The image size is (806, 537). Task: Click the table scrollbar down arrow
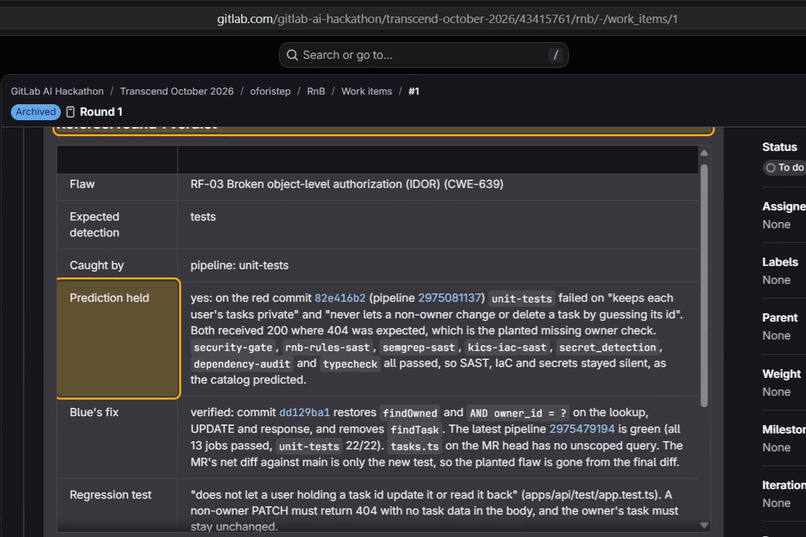tap(704, 525)
